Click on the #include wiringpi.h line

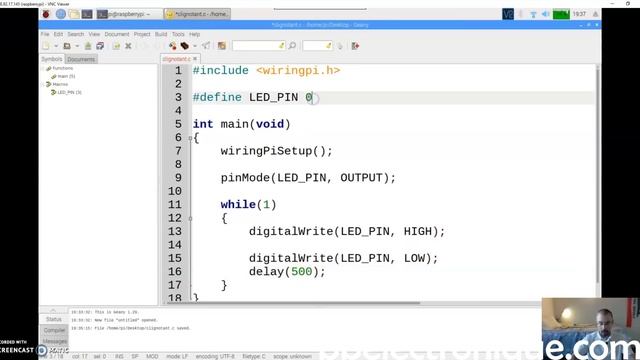tap(266, 70)
